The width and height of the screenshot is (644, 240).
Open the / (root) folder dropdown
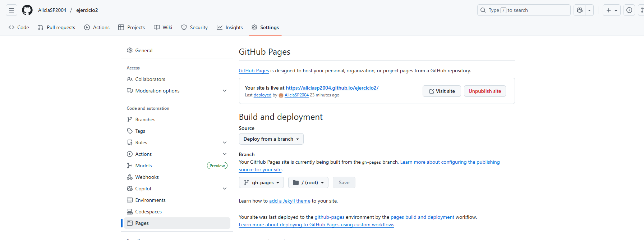[x=308, y=182]
